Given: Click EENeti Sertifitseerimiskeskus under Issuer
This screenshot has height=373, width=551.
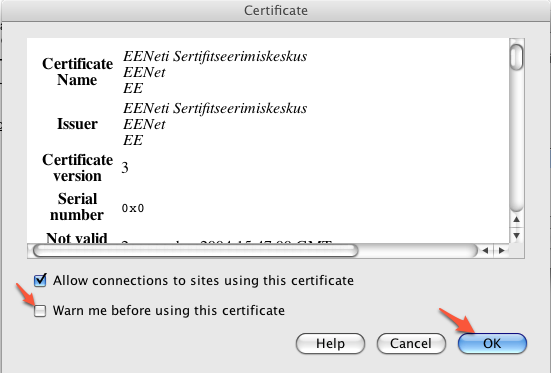Looking at the screenshot, I should pos(215,108).
